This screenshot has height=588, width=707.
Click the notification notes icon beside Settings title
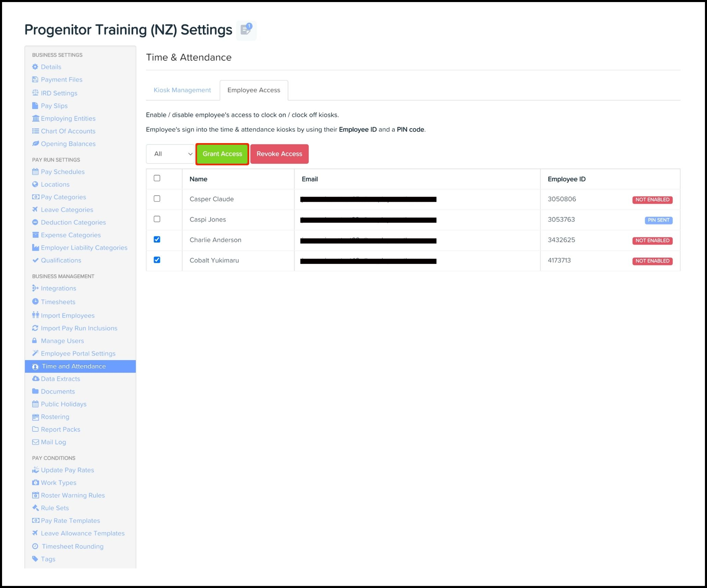click(246, 30)
